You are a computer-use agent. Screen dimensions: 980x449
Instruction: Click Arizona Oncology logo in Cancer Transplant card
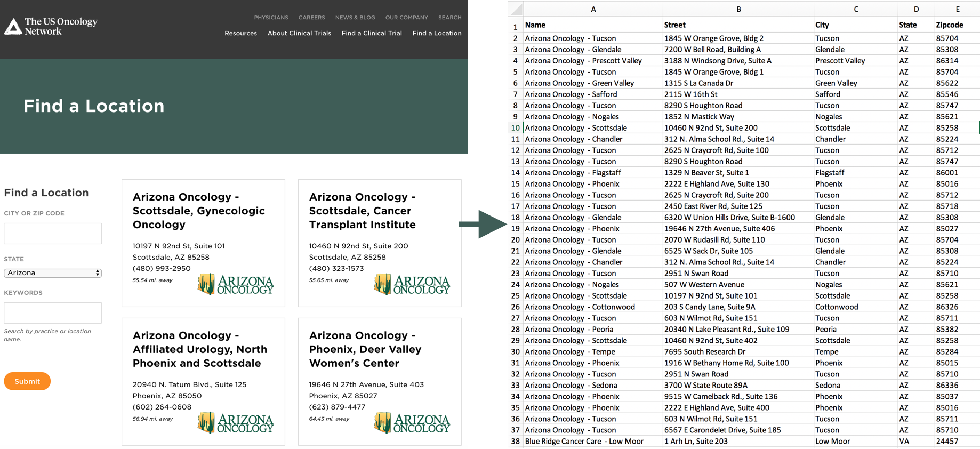click(412, 285)
